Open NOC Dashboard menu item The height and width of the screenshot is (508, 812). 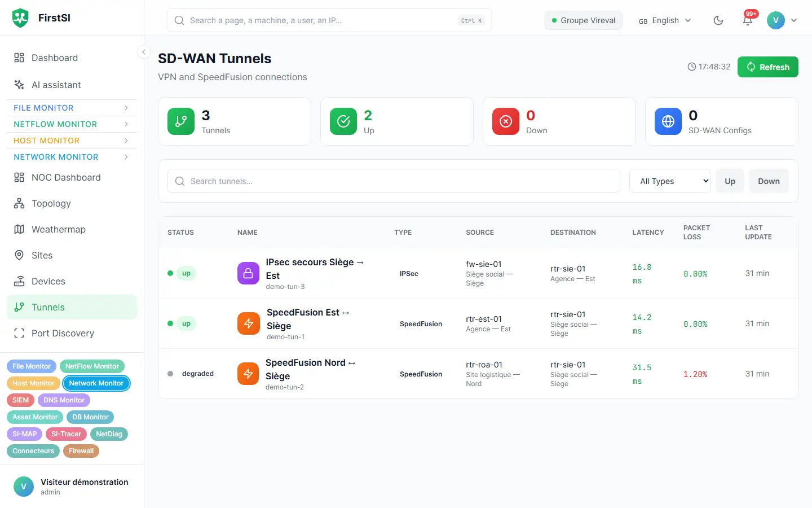tap(72, 177)
